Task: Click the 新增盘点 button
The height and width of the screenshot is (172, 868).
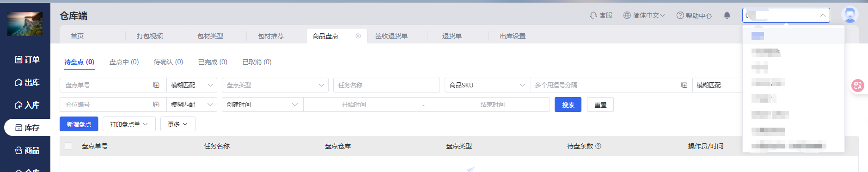Action: click(79, 124)
